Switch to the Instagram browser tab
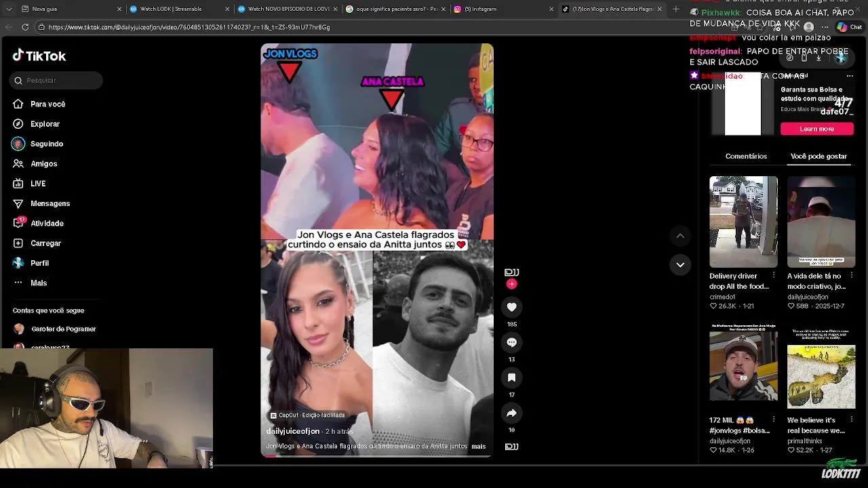This screenshot has width=868, height=488. coord(504,9)
